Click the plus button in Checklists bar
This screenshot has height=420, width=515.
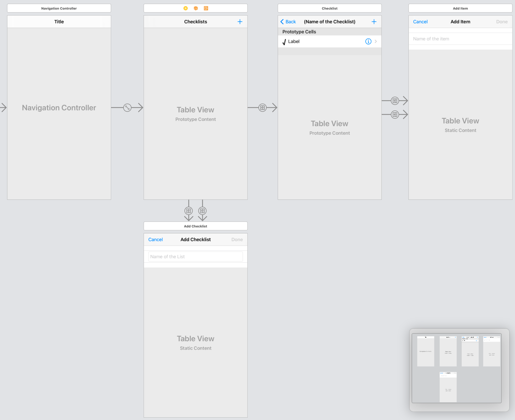[x=240, y=22]
